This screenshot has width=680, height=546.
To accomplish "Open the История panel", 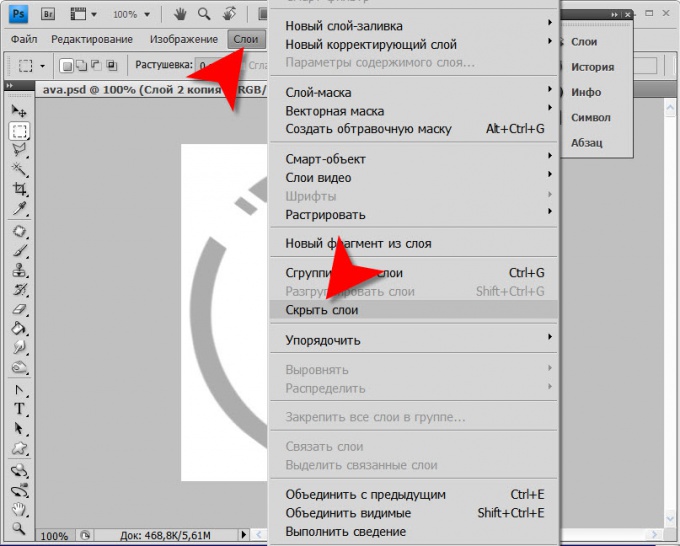I will point(592,67).
